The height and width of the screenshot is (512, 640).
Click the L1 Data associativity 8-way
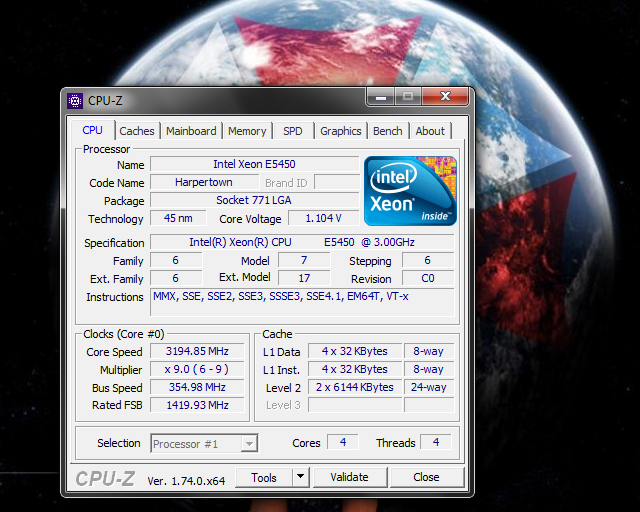pos(429,351)
